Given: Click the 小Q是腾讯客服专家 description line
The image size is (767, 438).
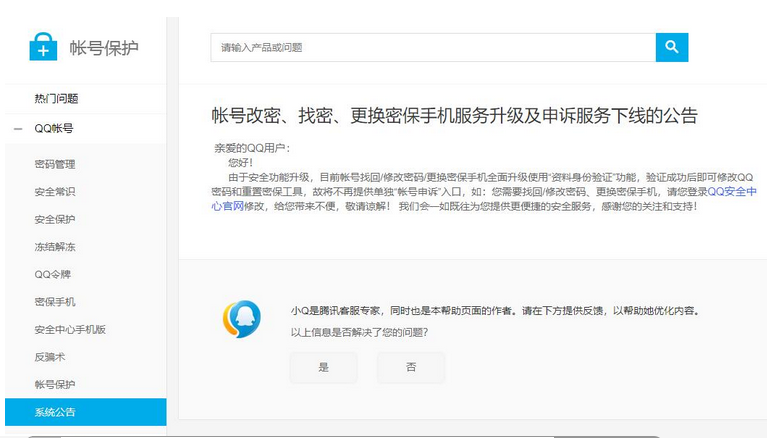Looking at the screenshot, I should point(495,311).
